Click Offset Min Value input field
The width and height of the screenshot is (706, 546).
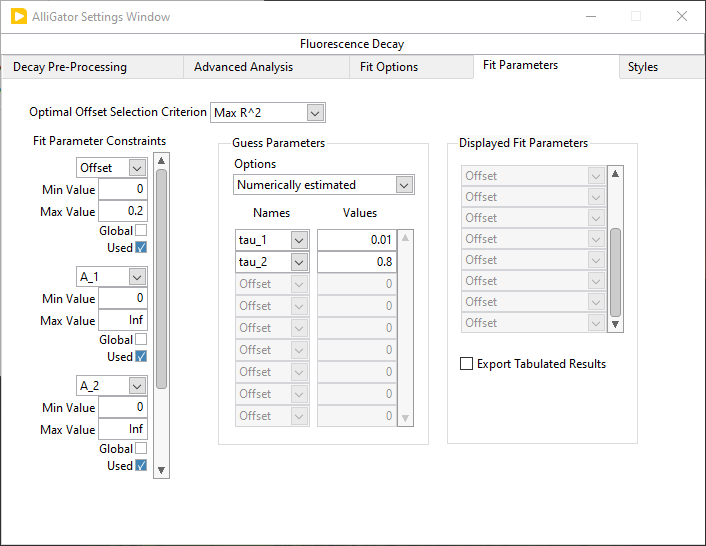pyautogui.click(x=123, y=189)
